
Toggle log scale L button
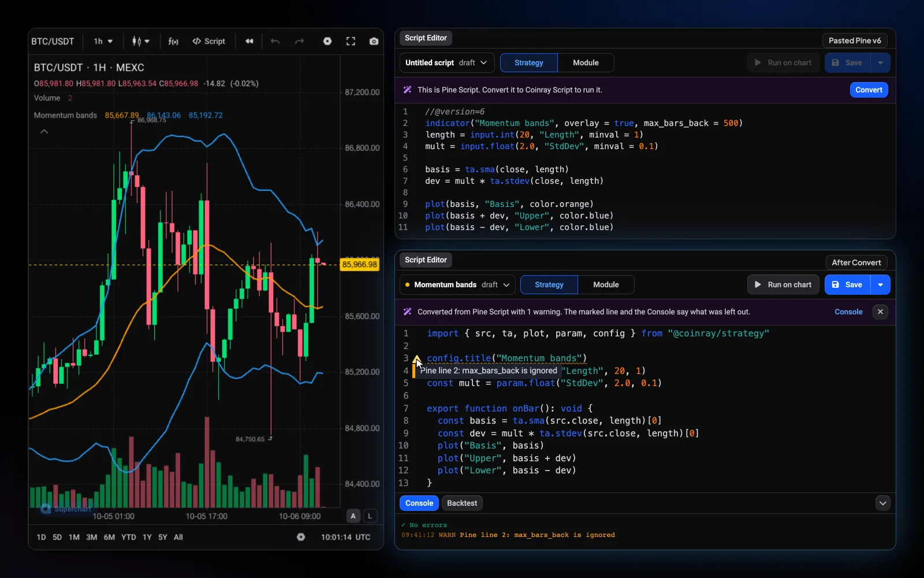[x=370, y=516]
